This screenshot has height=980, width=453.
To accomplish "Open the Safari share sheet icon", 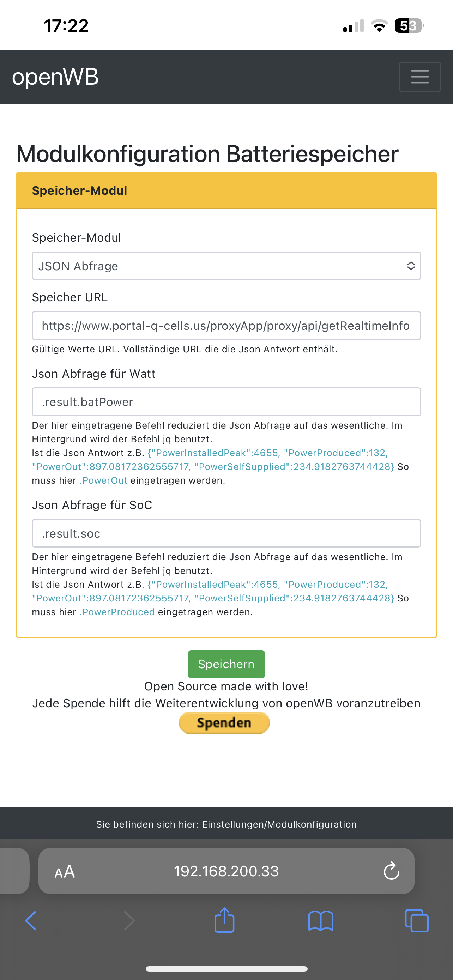I will [224, 920].
